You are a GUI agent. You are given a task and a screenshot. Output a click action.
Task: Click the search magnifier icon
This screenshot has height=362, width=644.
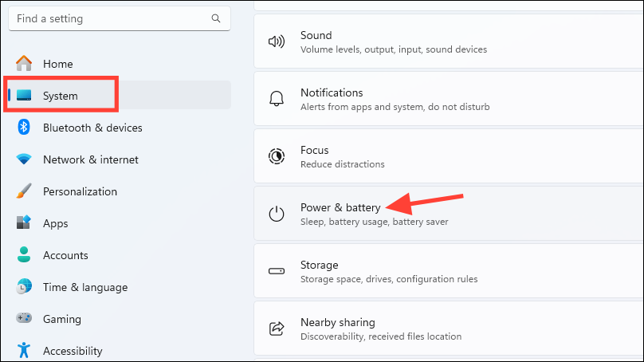[x=215, y=18]
